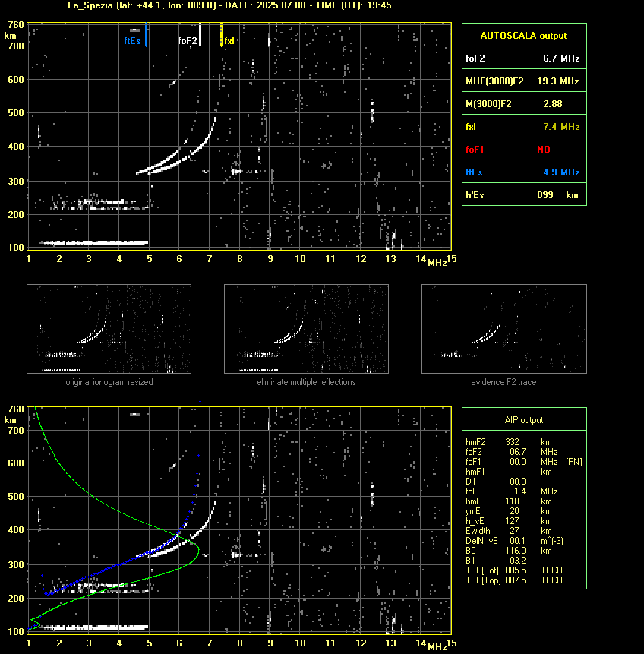644x654 pixels.
Task: Click the blue ftEs marker in top ionogram
Action: tap(146, 34)
